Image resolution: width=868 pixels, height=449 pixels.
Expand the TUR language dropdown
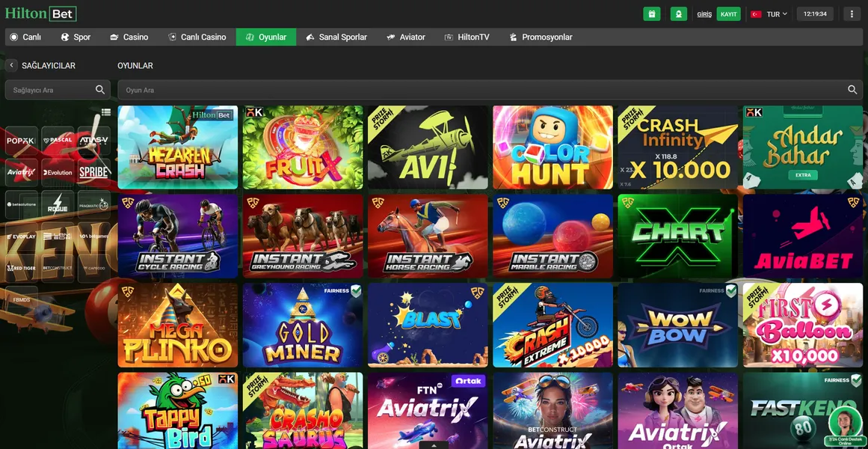coord(769,14)
